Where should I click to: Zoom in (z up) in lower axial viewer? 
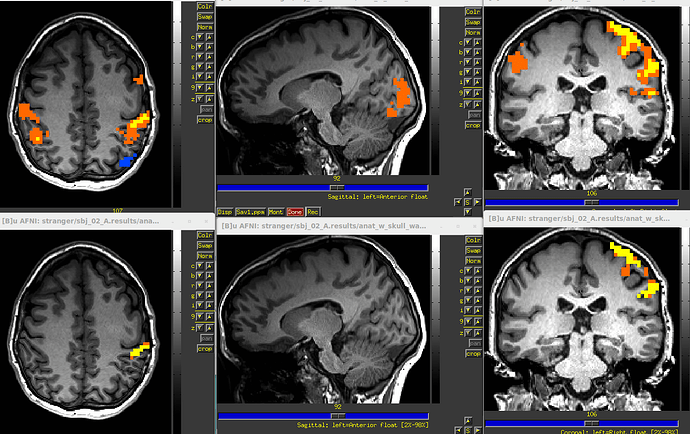[209, 328]
